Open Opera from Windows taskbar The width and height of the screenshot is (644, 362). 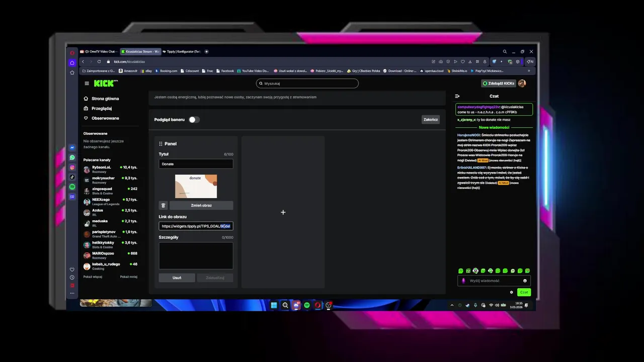pyautogui.click(x=317, y=305)
